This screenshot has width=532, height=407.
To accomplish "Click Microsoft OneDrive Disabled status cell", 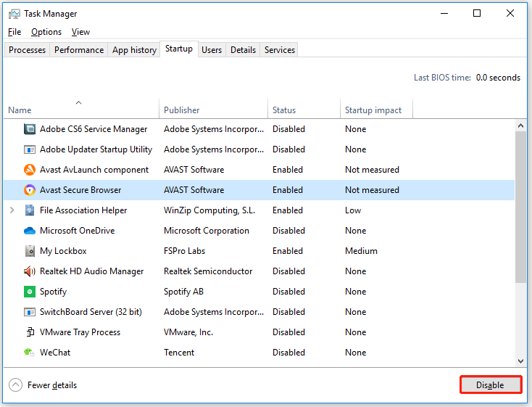I will pyautogui.click(x=288, y=231).
